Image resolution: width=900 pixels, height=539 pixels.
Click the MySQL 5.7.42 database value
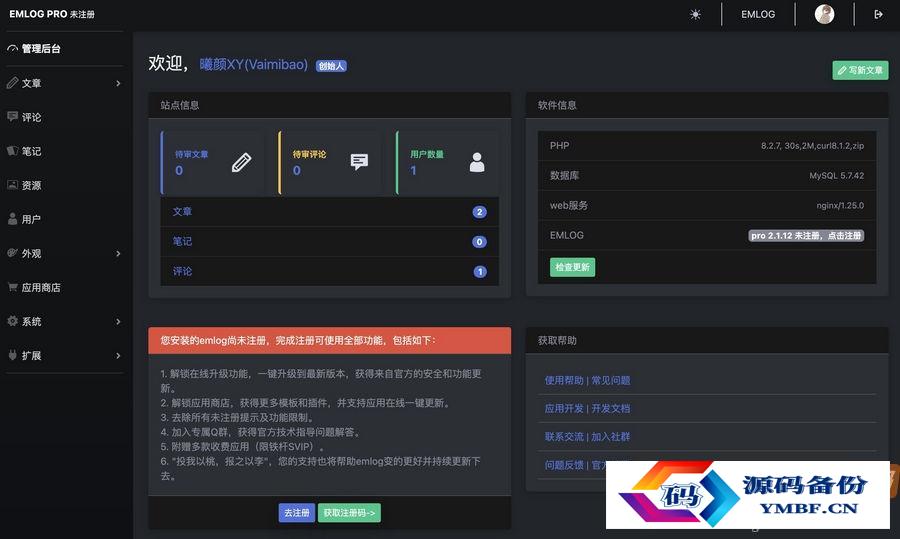pyautogui.click(x=836, y=176)
